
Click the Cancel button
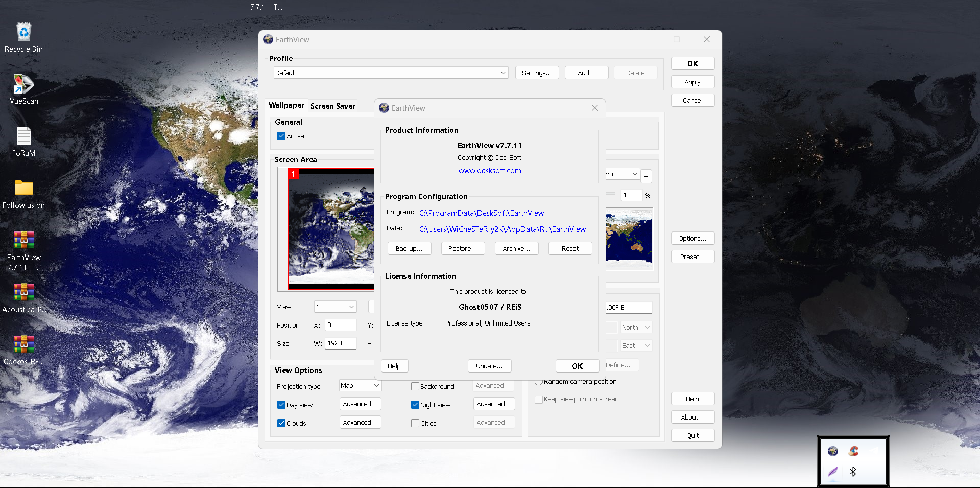[x=692, y=100]
